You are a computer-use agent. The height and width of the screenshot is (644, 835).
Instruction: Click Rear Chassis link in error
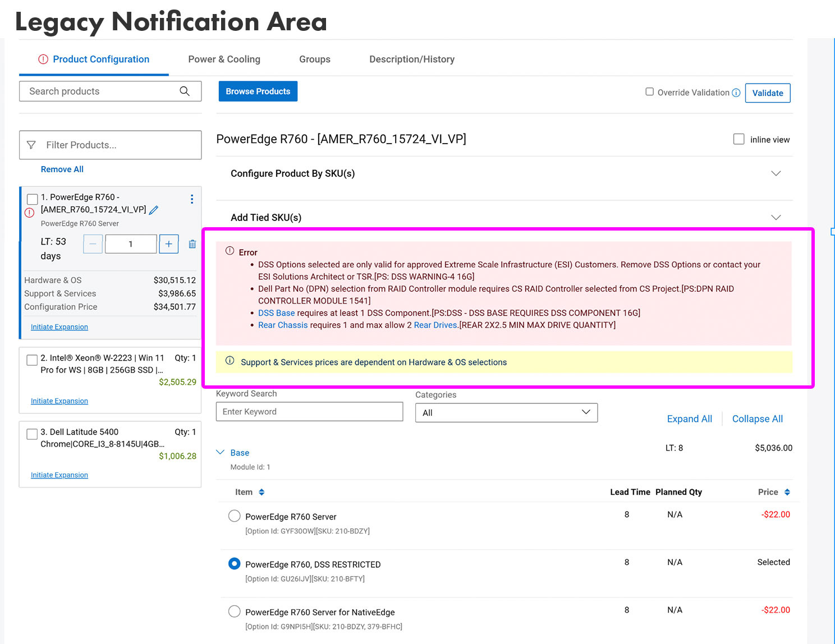click(x=283, y=325)
